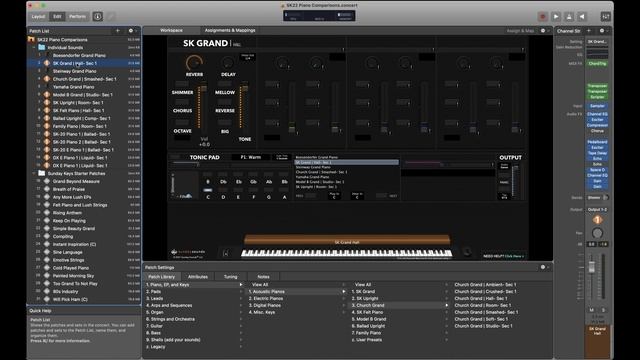Click the Need Help Click Here link
This screenshot has height=360, width=640.
click(x=503, y=256)
